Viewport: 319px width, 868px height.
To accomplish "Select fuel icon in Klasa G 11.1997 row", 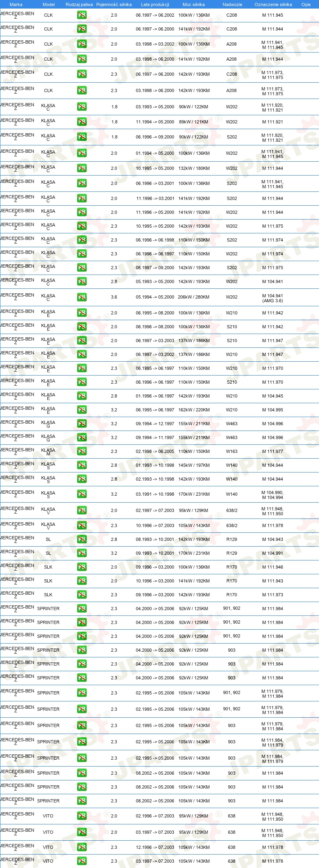I will (x=82, y=437).
